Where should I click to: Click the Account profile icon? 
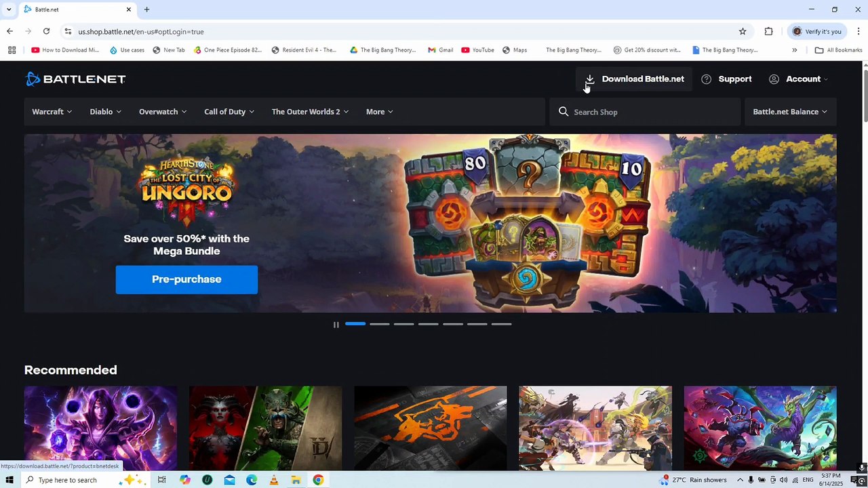point(774,79)
